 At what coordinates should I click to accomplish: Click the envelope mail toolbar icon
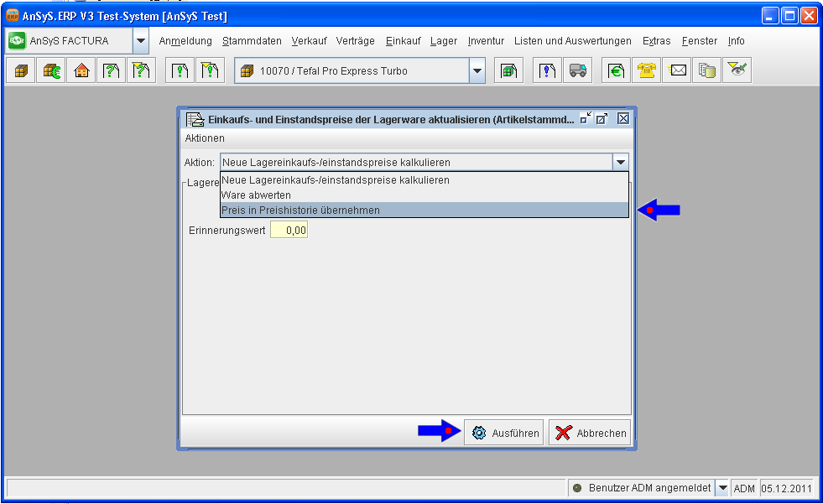point(677,71)
